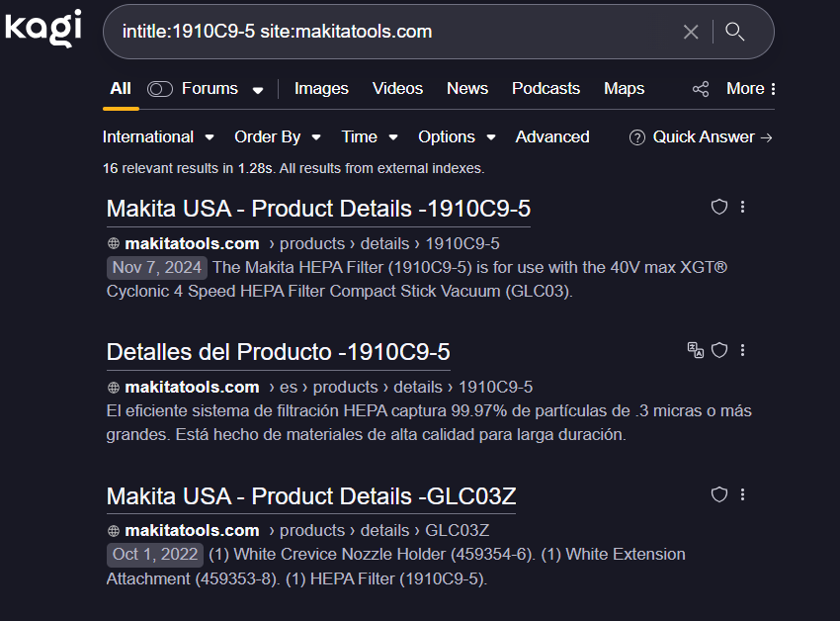Open the Time filter dropdown
The height and width of the screenshot is (621, 840).
tap(369, 136)
